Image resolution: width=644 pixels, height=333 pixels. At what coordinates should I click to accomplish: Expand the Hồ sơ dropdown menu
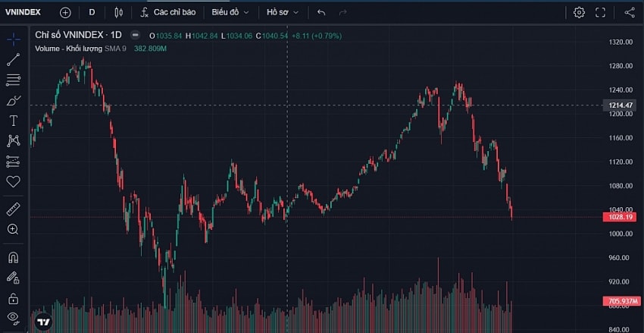(x=283, y=12)
